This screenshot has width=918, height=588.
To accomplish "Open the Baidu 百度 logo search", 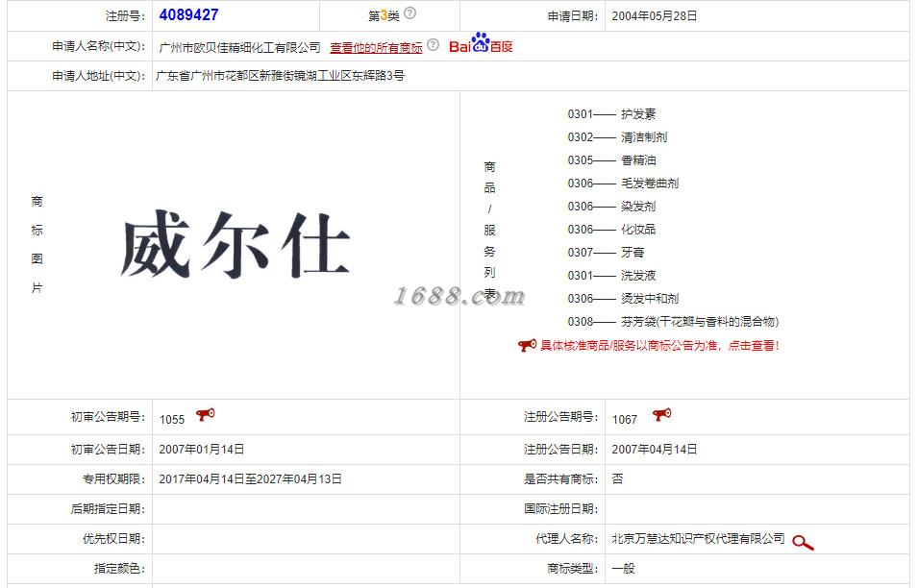I will click(481, 42).
